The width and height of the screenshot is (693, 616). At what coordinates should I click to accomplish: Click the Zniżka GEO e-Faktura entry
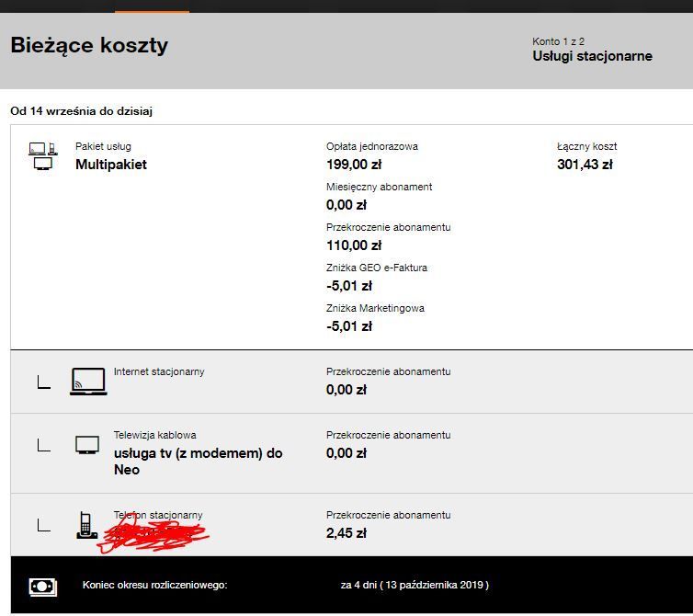tap(376, 268)
